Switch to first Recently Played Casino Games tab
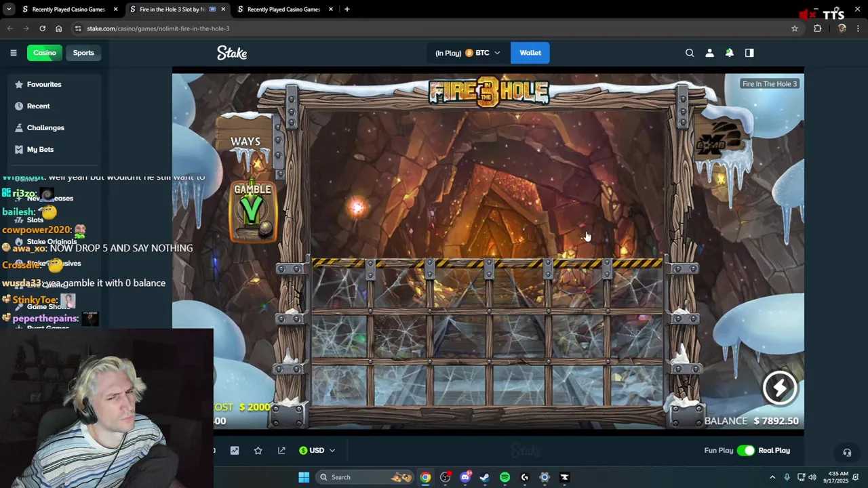Viewport: 868px width, 488px height. [x=68, y=9]
